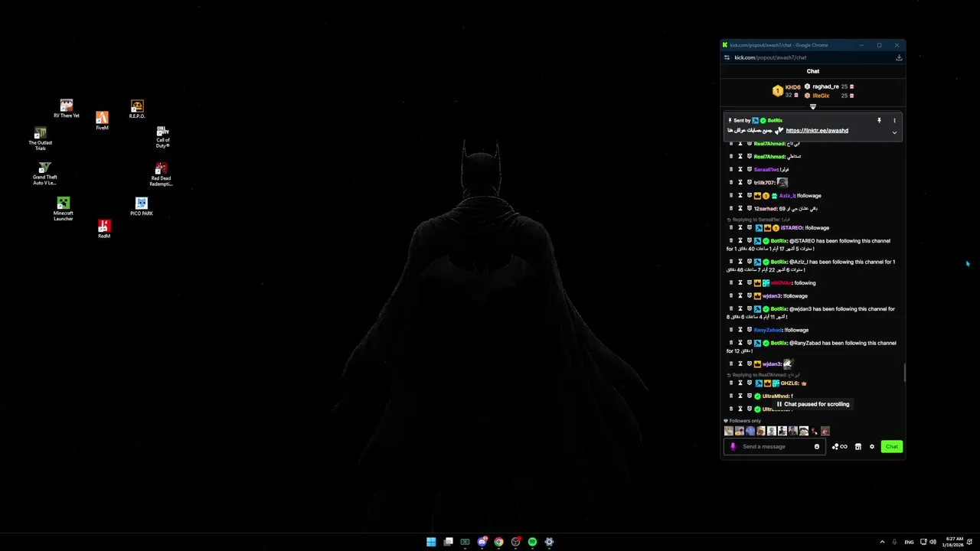This screenshot has height=551, width=980.
Task: Open the RV There Yet desktop shortcut
Action: point(67,109)
